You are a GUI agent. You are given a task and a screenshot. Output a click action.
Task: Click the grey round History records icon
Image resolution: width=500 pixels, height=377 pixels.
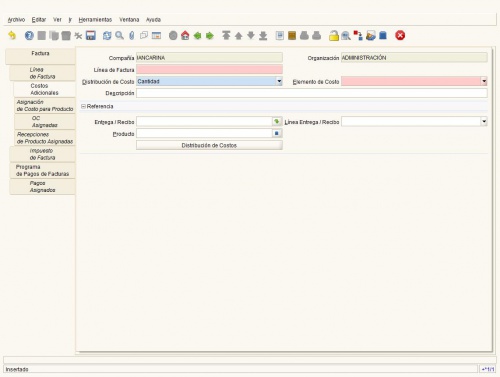click(173, 35)
